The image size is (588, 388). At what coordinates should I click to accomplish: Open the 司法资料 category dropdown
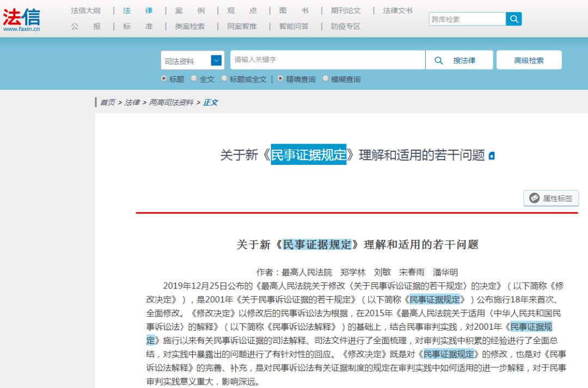tap(192, 60)
